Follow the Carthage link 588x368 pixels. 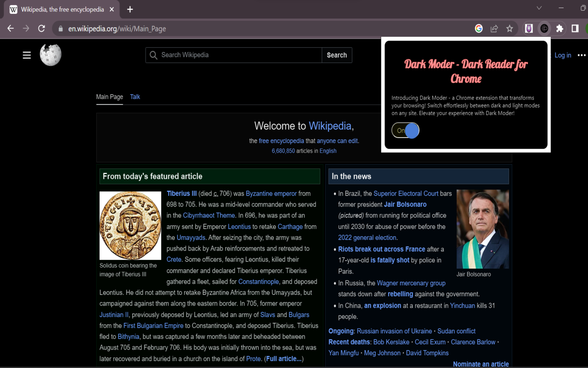click(x=290, y=226)
